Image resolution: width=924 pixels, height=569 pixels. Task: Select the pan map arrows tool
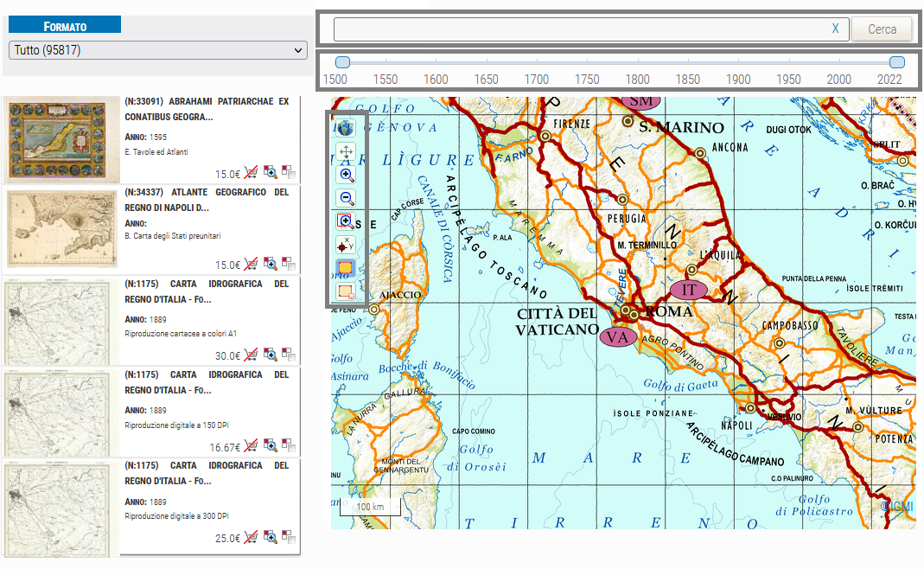[346, 152]
